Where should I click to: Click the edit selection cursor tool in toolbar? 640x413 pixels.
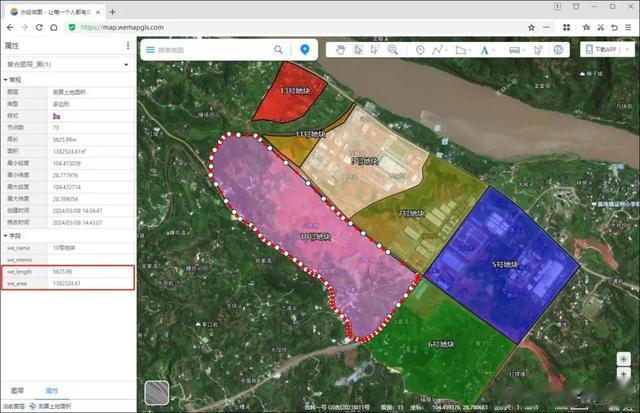coord(538,50)
